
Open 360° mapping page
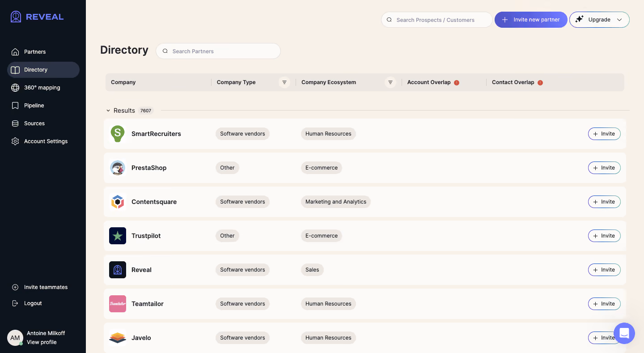tap(43, 88)
